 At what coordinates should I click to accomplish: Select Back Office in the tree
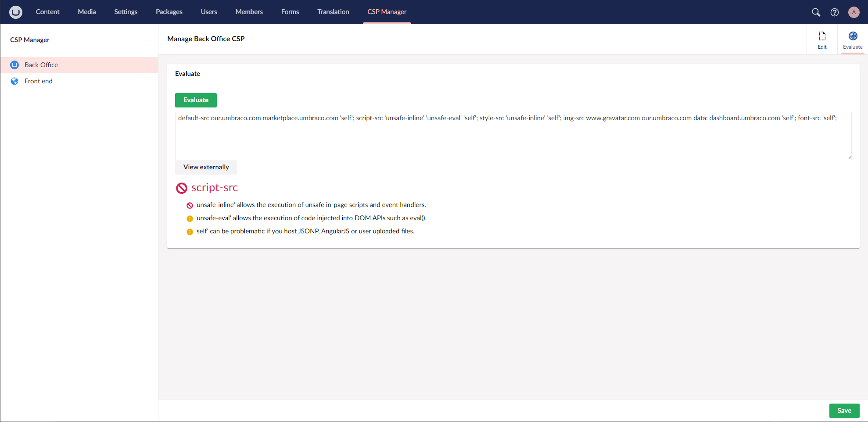tap(79, 65)
